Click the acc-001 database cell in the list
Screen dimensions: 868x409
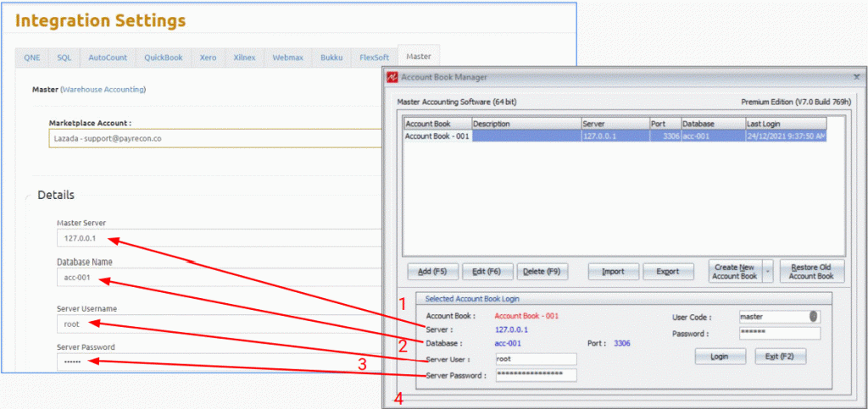click(x=713, y=136)
